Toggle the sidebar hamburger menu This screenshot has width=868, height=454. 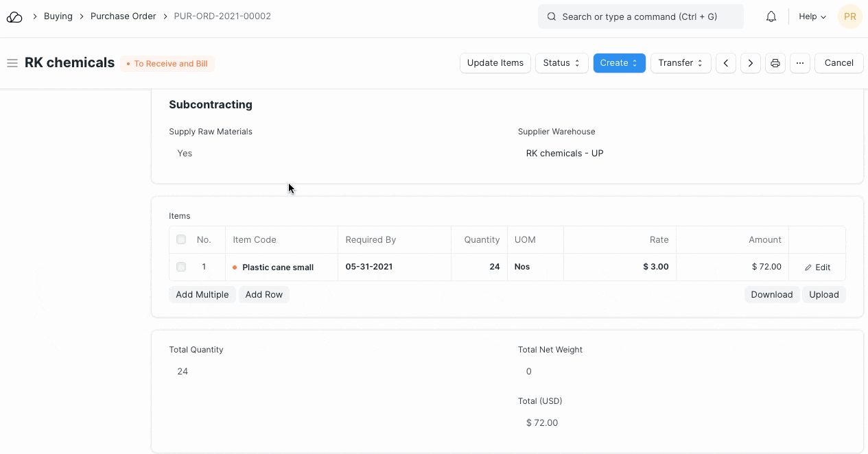(12, 63)
